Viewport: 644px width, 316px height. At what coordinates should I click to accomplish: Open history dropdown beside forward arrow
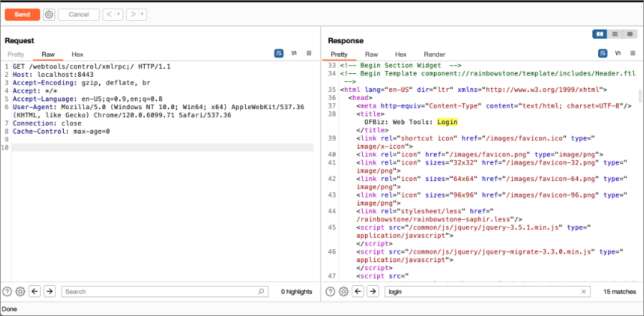[x=143, y=14]
